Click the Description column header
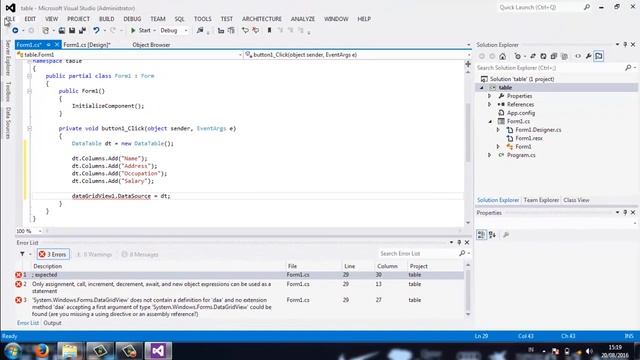Screen dimensions: 640x360 pos(47,266)
